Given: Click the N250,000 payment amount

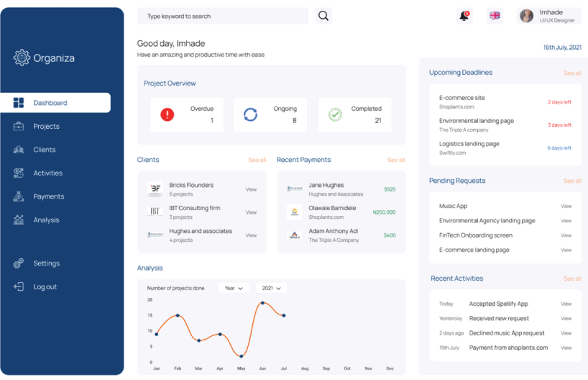Looking at the screenshot, I should coord(384,212).
